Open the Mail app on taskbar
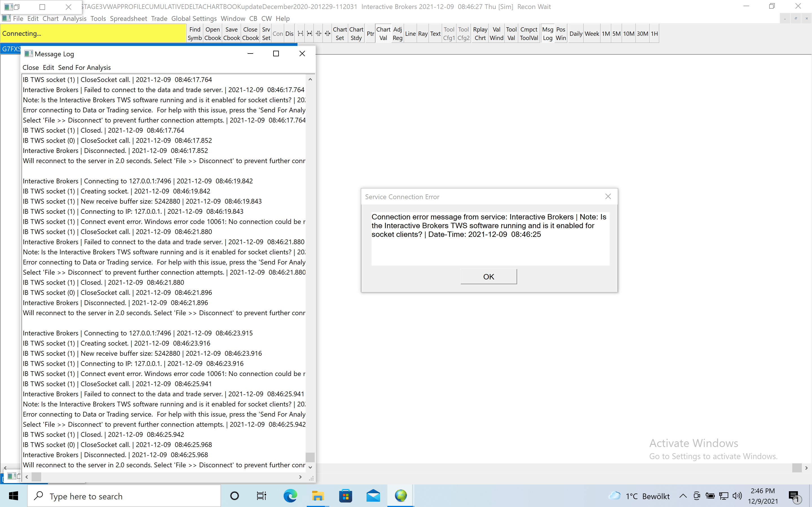Image resolution: width=812 pixels, height=507 pixels. pyautogui.click(x=373, y=496)
